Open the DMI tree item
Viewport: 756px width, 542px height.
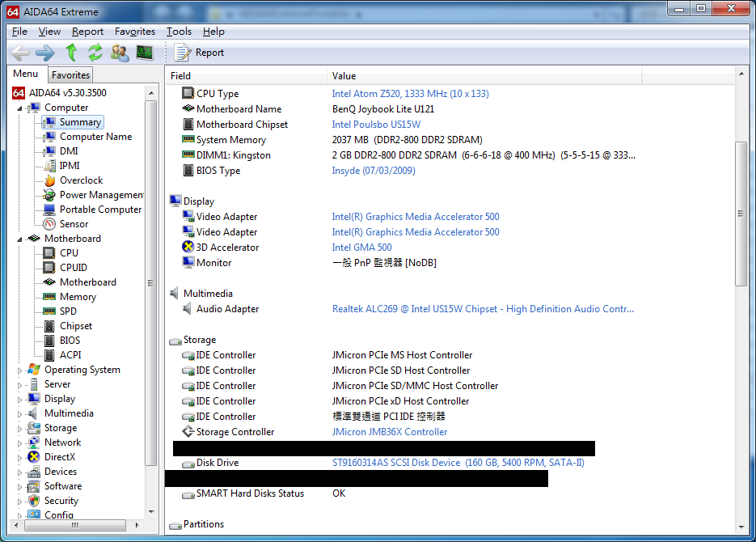(x=69, y=151)
